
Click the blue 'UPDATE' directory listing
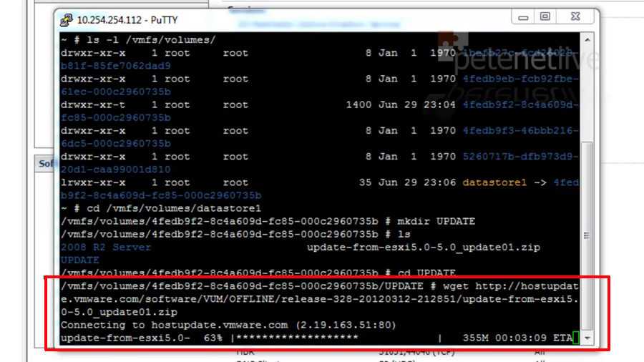coord(80,260)
